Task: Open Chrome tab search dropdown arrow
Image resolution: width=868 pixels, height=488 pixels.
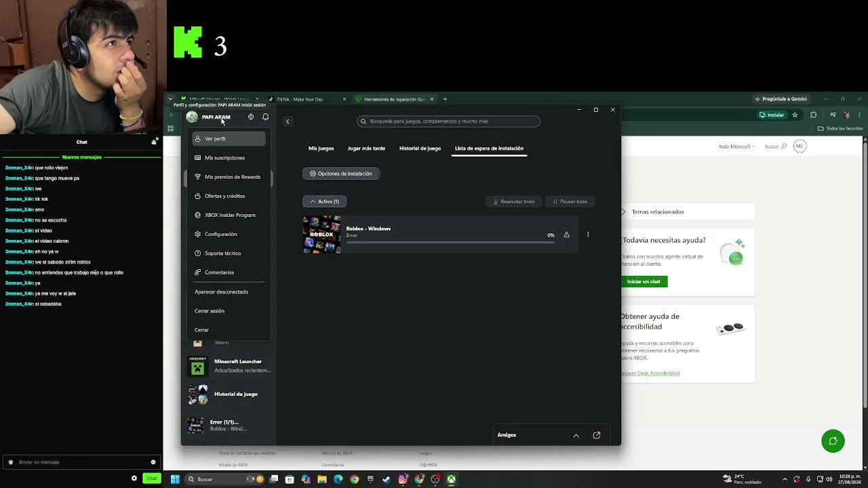Action: [170, 99]
